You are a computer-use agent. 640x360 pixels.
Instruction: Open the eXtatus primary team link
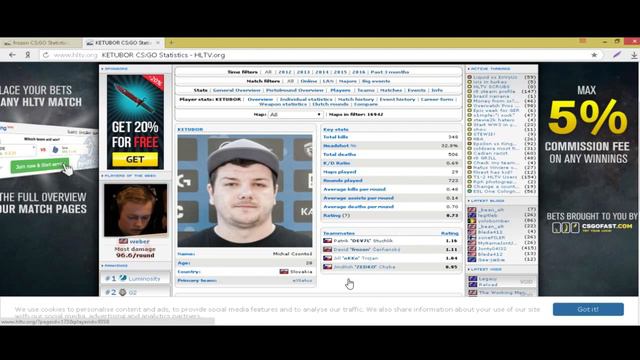tap(302, 280)
